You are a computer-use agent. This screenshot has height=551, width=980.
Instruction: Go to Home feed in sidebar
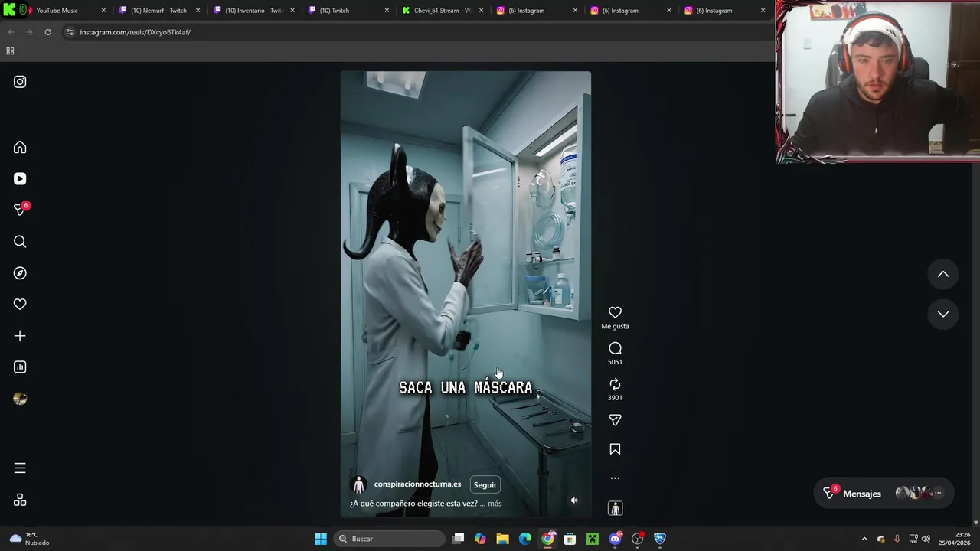[x=20, y=147]
